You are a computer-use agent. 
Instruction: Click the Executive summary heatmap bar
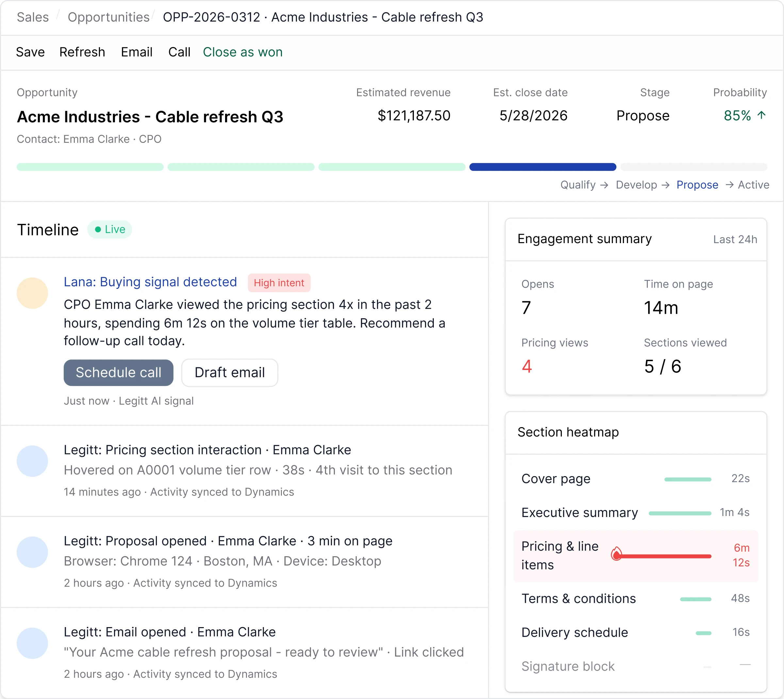[x=679, y=513]
